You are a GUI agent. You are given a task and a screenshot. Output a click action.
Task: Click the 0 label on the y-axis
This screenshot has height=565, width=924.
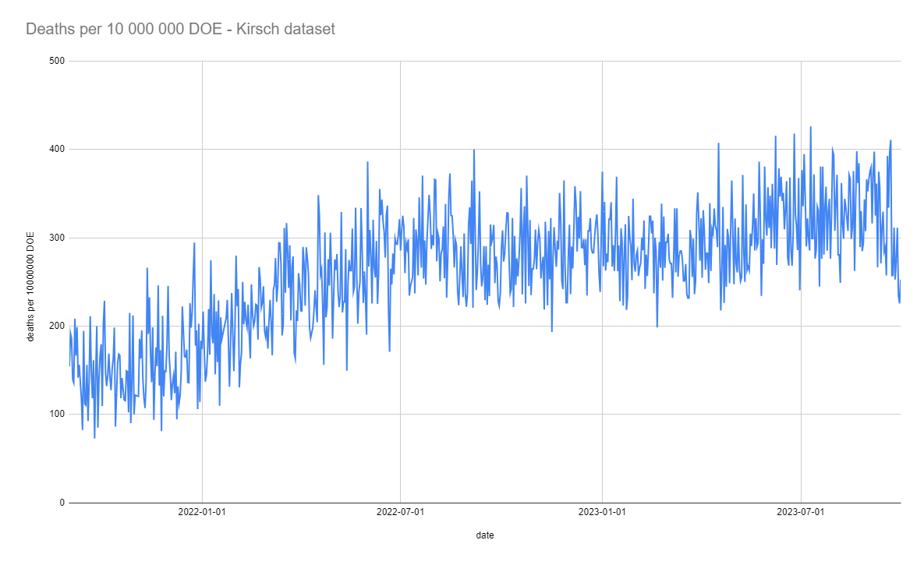coord(61,503)
